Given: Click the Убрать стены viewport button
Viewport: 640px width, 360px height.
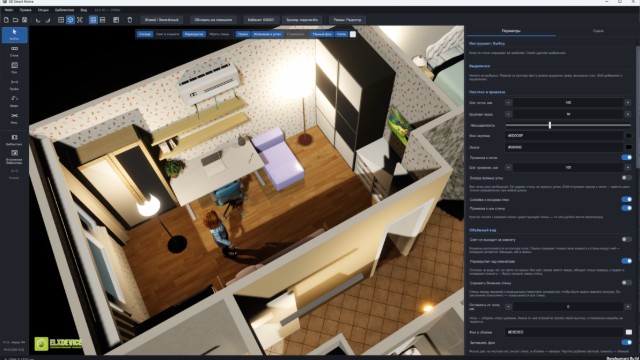Looking at the screenshot, I should pyautogui.click(x=219, y=34).
